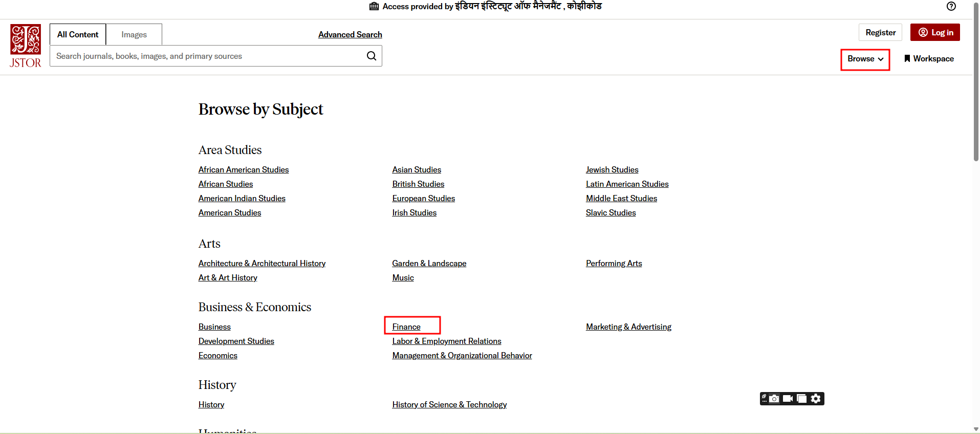Open the help question mark icon

pyautogui.click(x=951, y=6)
